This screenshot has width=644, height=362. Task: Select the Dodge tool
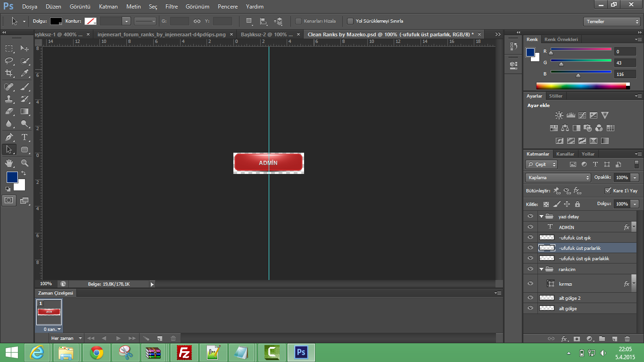[25, 124]
